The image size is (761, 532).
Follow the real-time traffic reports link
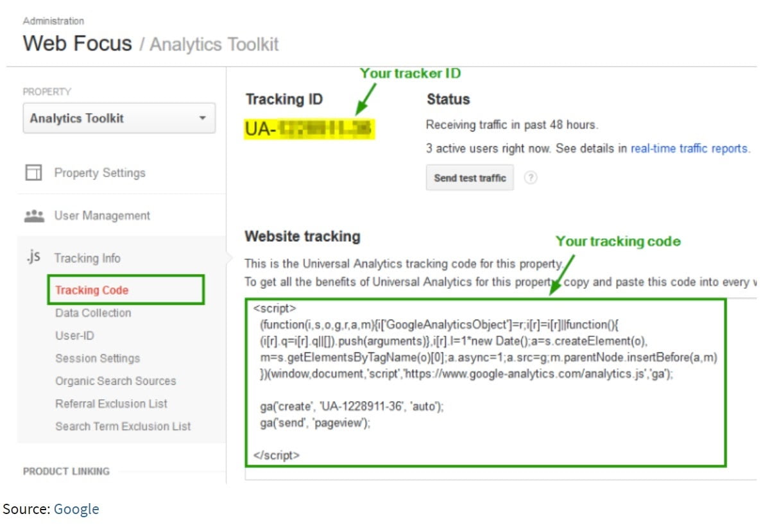[689, 148]
